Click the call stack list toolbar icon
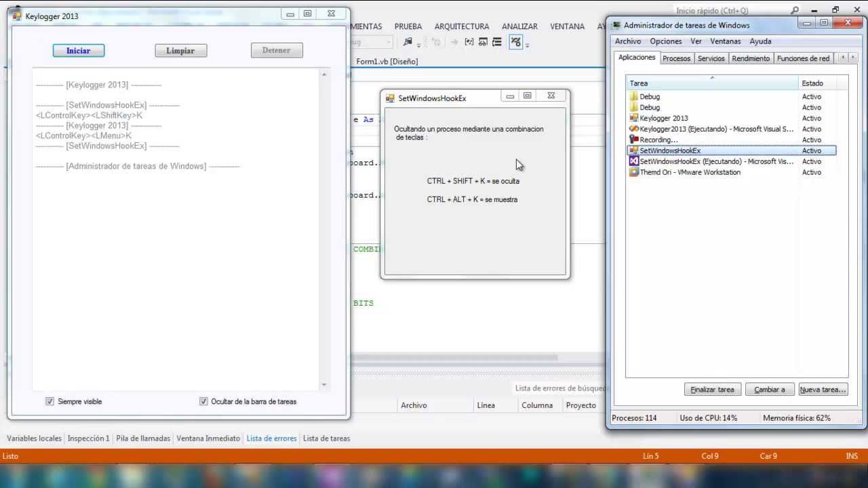 [x=497, y=42]
